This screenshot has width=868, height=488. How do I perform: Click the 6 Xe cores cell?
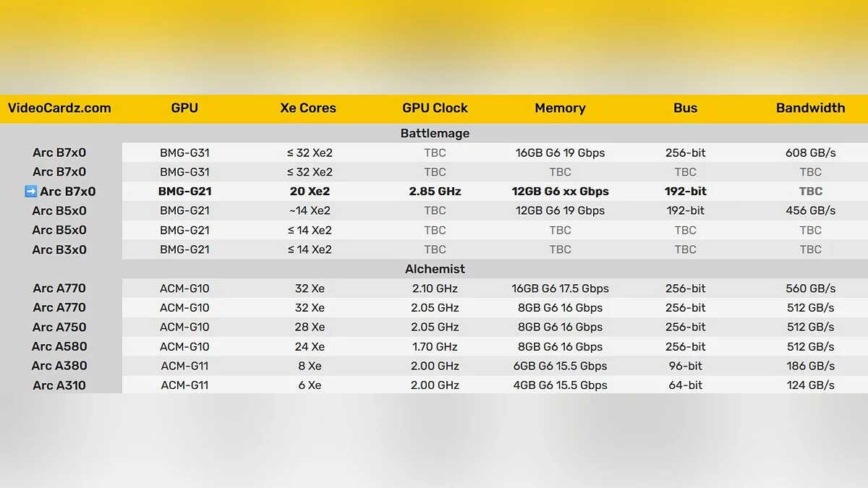pos(310,385)
